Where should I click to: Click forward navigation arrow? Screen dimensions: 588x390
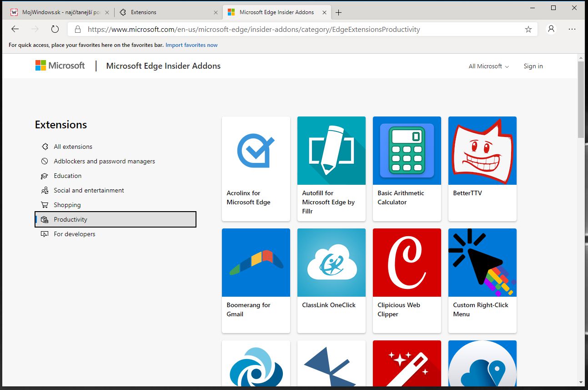35,29
